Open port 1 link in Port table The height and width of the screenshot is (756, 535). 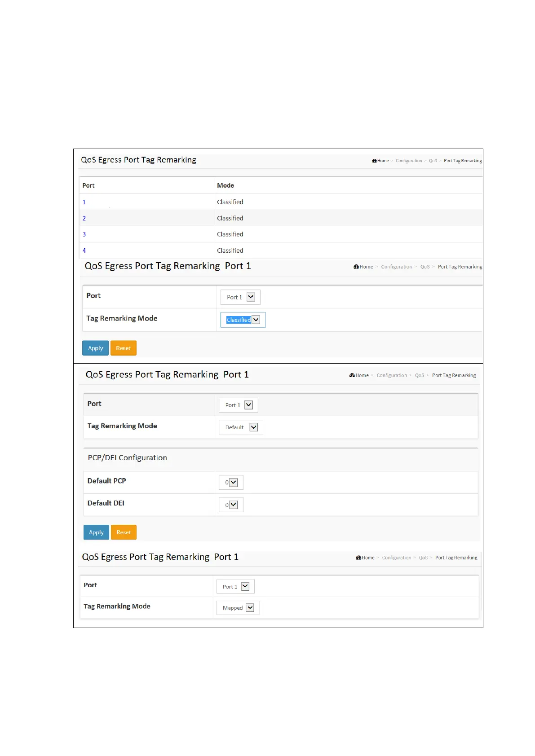(84, 202)
